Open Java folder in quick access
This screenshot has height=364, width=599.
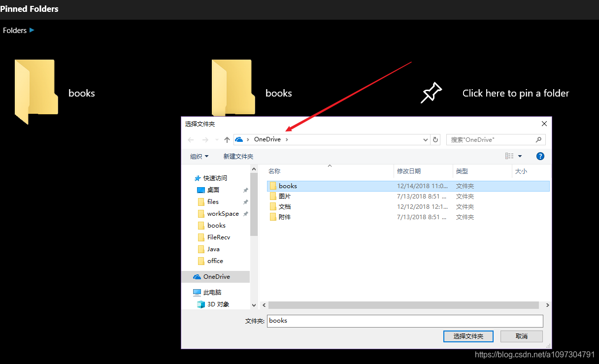click(209, 249)
